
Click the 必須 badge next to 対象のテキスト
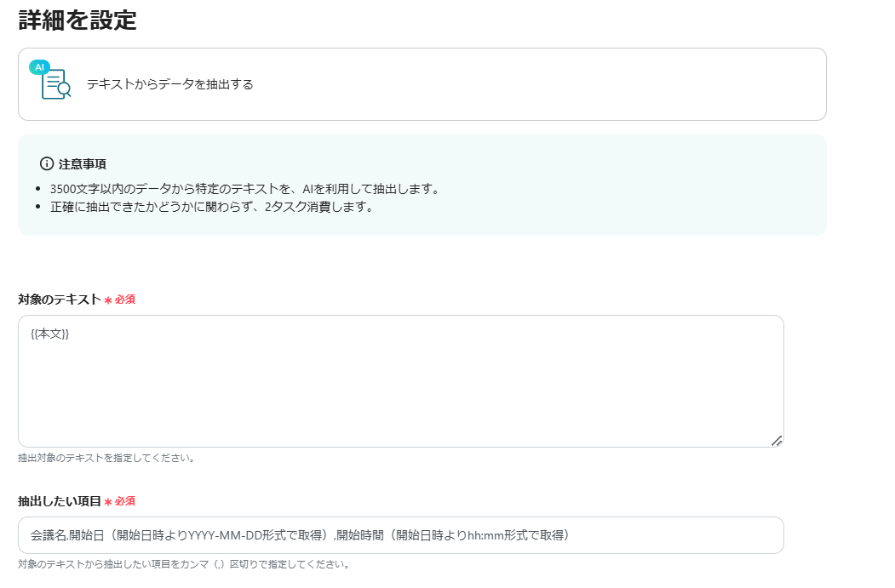tap(126, 300)
